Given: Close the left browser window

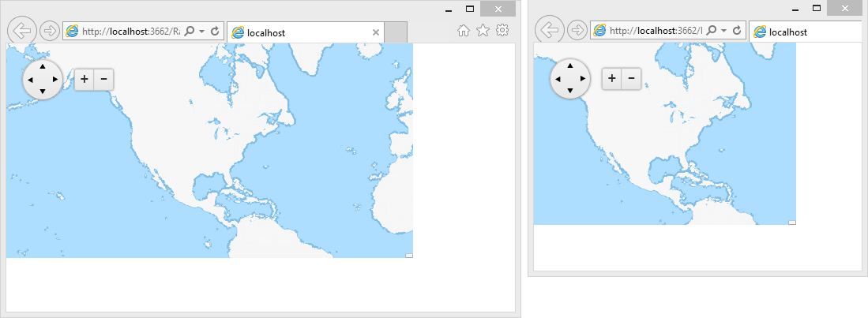Looking at the screenshot, I should coord(498,9).
